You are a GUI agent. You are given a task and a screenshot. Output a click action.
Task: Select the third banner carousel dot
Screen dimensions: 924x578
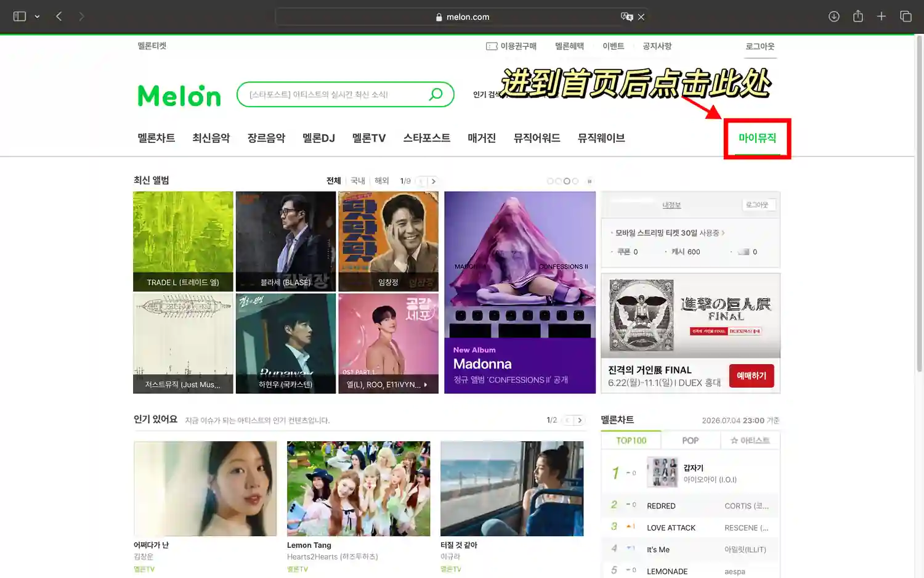click(567, 181)
